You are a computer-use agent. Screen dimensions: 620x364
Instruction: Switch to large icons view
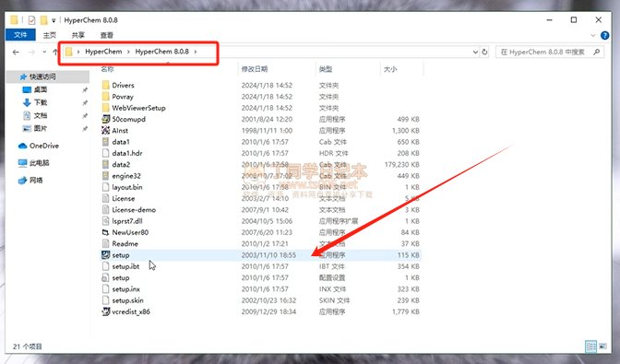pos(602,346)
